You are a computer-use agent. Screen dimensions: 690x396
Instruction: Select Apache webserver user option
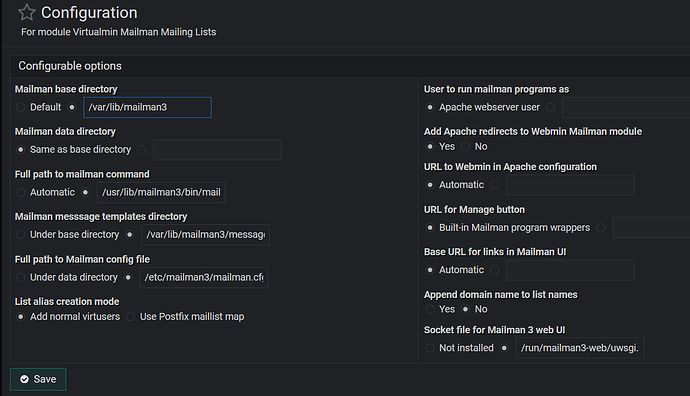(x=430, y=107)
